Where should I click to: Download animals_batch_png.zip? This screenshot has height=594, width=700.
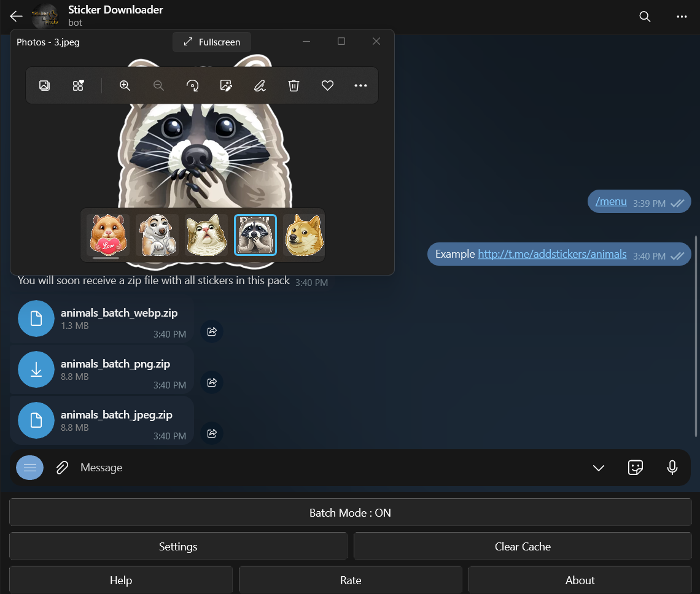pos(36,369)
